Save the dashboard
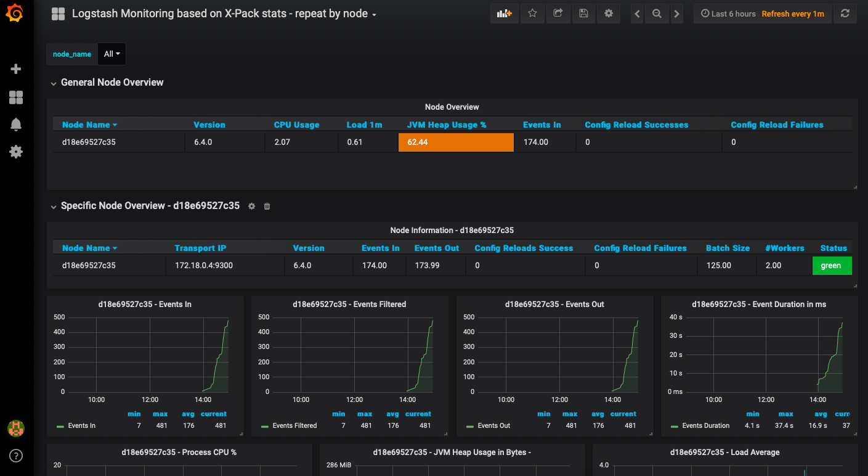 583,14
